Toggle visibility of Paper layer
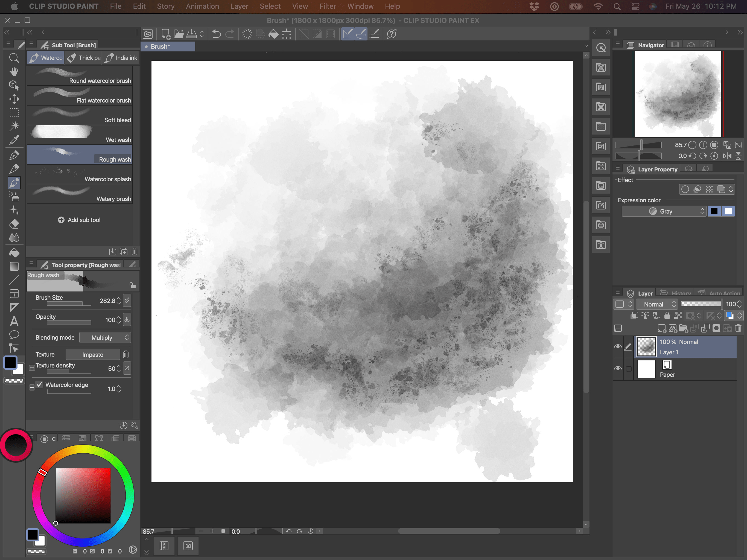Screen dimensions: 747x560 pyautogui.click(x=618, y=369)
